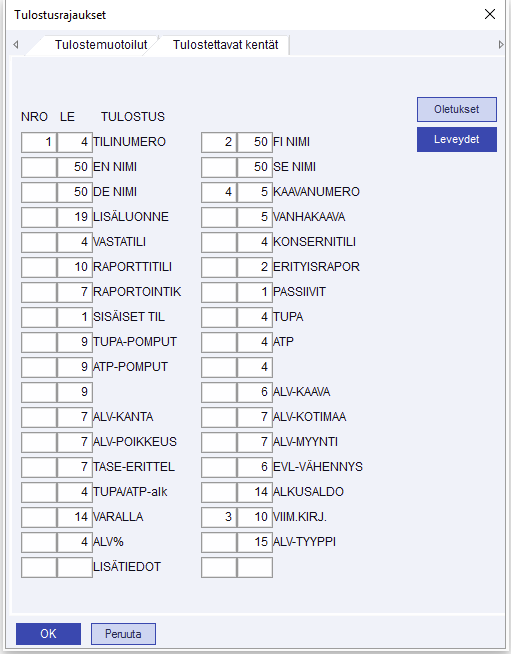The width and height of the screenshot is (511, 654).
Task: Close the Tulostusrajaukset dialog
Action: (490, 14)
